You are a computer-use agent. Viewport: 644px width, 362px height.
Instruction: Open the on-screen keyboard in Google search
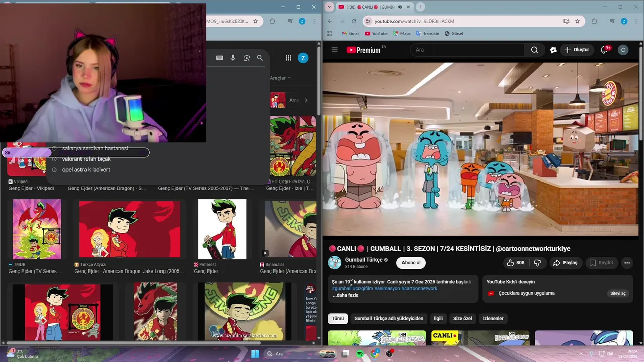(x=219, y=58)
